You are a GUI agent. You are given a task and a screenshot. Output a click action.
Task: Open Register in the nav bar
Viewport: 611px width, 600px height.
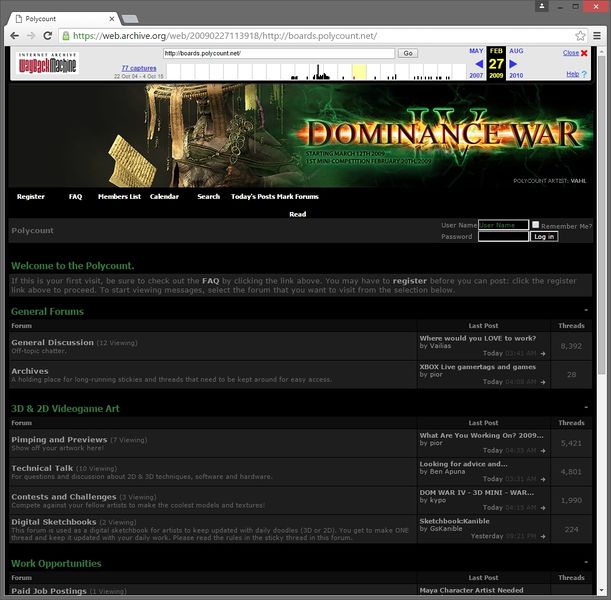[31, 197]
